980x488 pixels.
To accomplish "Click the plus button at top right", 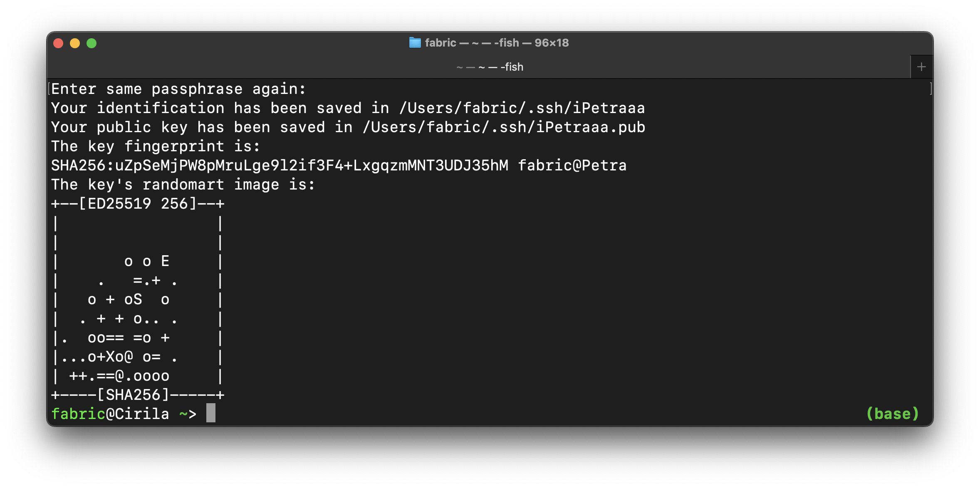I will pyautogui.click(x=921, y=66).
